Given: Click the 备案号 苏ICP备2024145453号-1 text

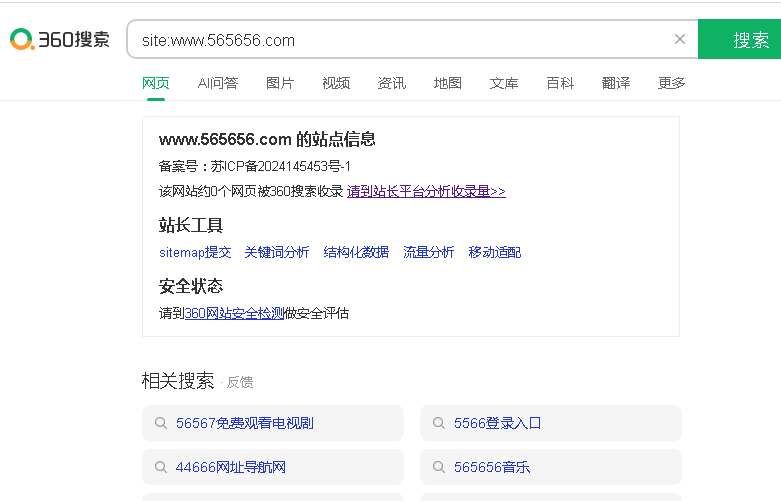Looking at the screenshot, I should pos(255,166).
